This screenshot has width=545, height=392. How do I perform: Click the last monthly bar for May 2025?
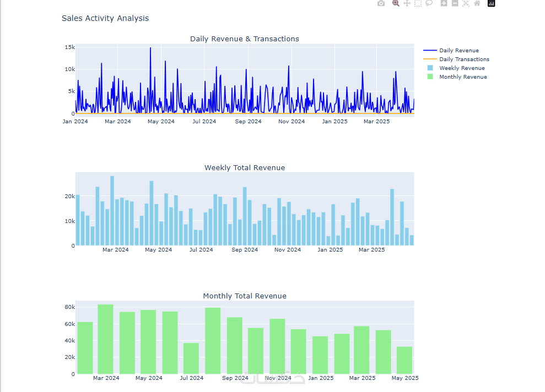point(404,360)
